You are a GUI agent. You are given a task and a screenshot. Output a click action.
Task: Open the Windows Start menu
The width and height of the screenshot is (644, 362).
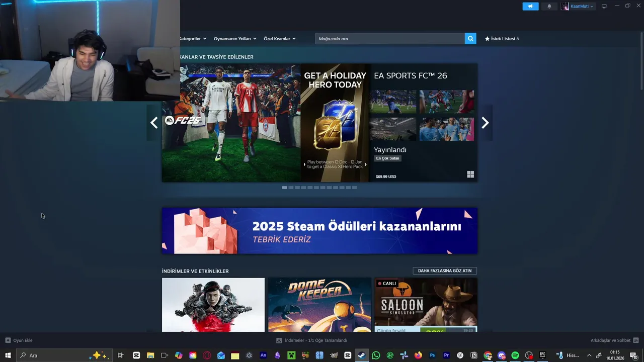(8, 355)
